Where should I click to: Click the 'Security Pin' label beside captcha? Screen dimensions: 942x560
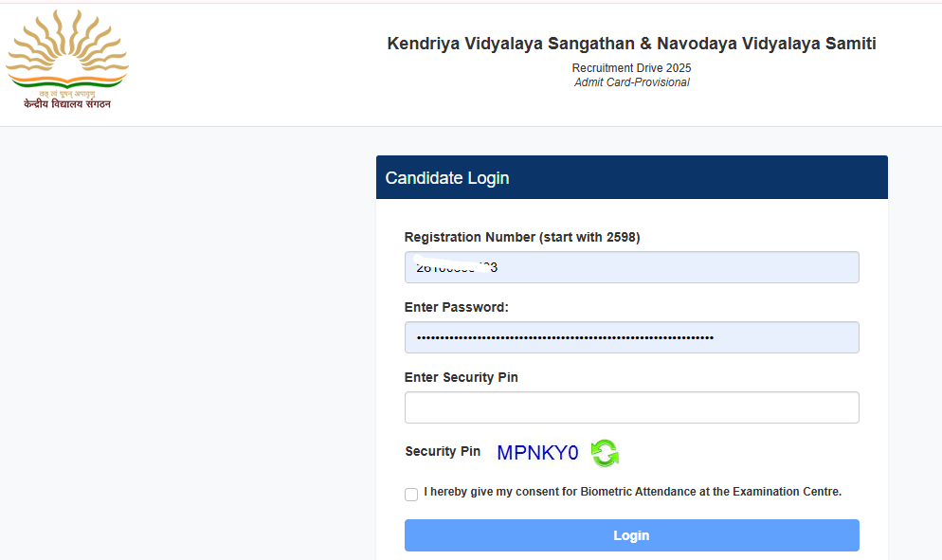[x=443, y=452]
